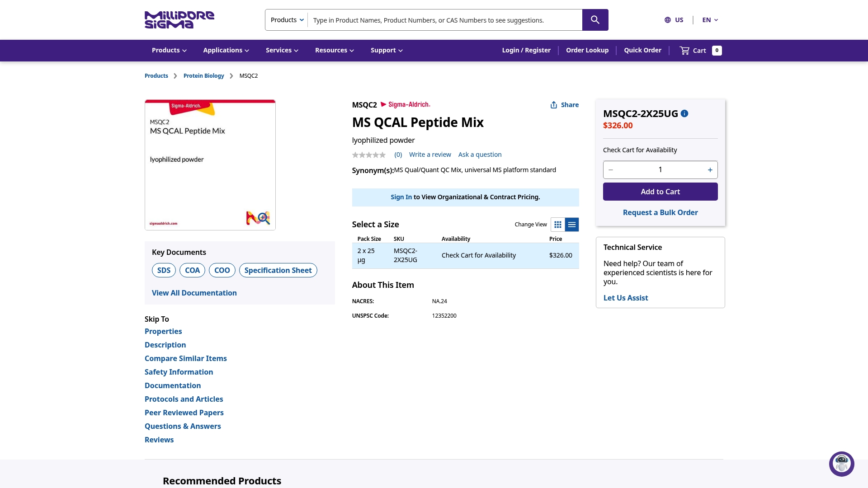Open Quick Order
Screen dimensions: 868x488
pyautogui.click(x=642, y=50)
